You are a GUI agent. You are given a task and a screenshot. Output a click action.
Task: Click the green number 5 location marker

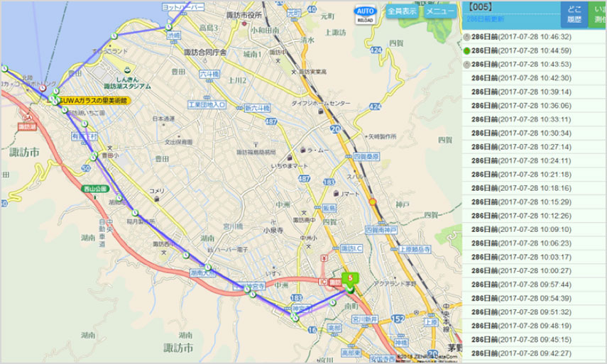[x=350, y=279]
